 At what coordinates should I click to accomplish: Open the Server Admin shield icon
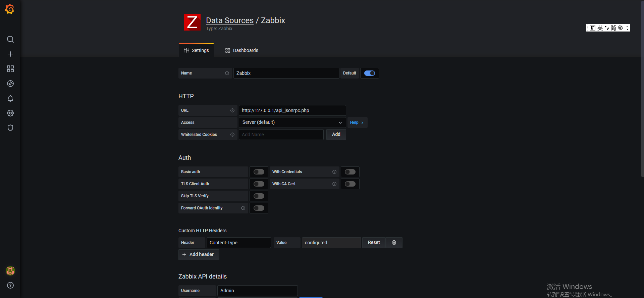(10, 128)
